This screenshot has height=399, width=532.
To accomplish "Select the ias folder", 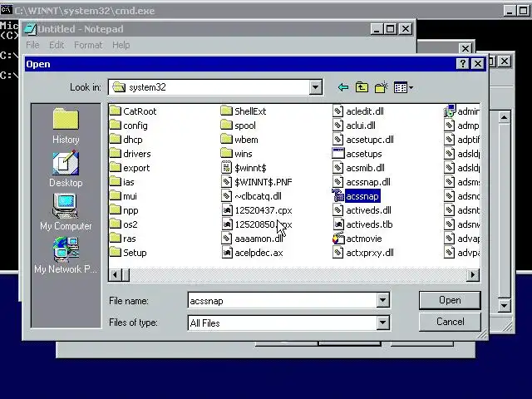I will pyautogui.click(x=122, y=182).
